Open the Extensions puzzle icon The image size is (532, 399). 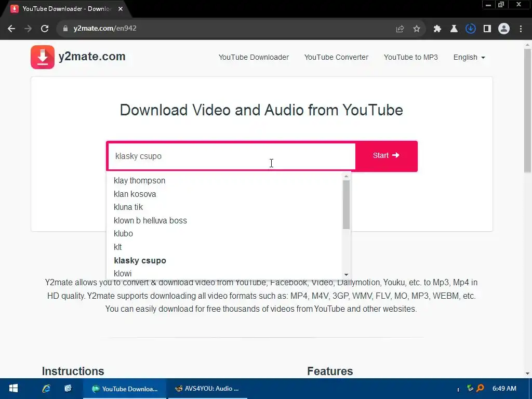click(x=437, y=29)
